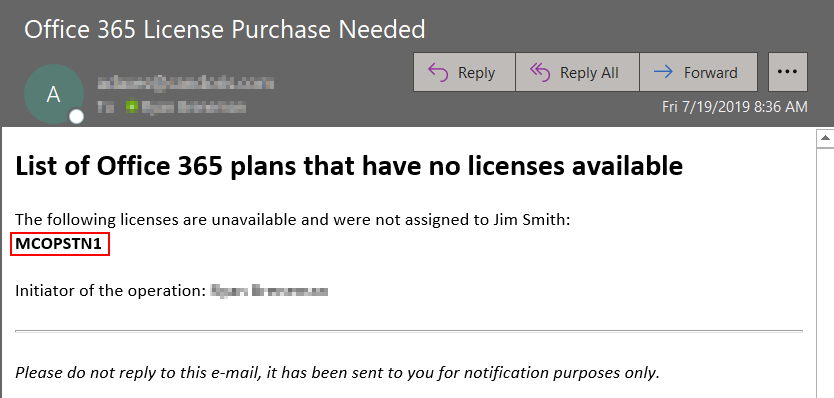The width and height of the screenshot is (834, 398).
Task: Click the Reply button
Action: click(464, 72)
